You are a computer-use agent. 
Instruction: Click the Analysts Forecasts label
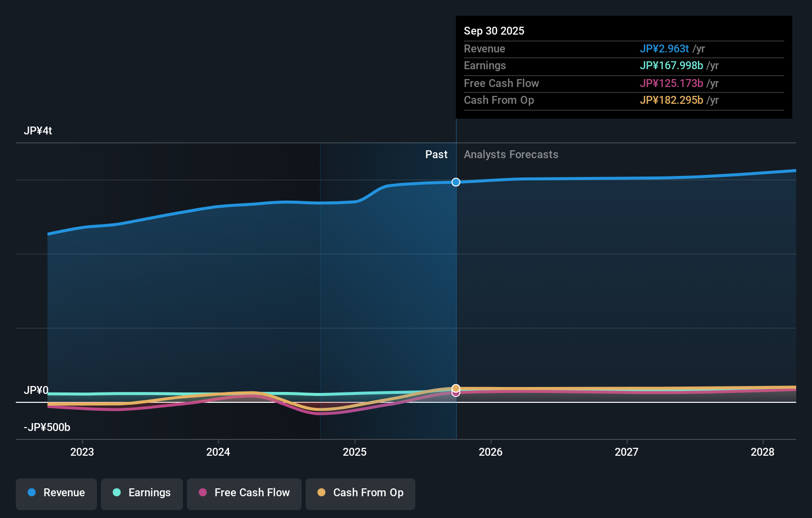tap(511, 155)
